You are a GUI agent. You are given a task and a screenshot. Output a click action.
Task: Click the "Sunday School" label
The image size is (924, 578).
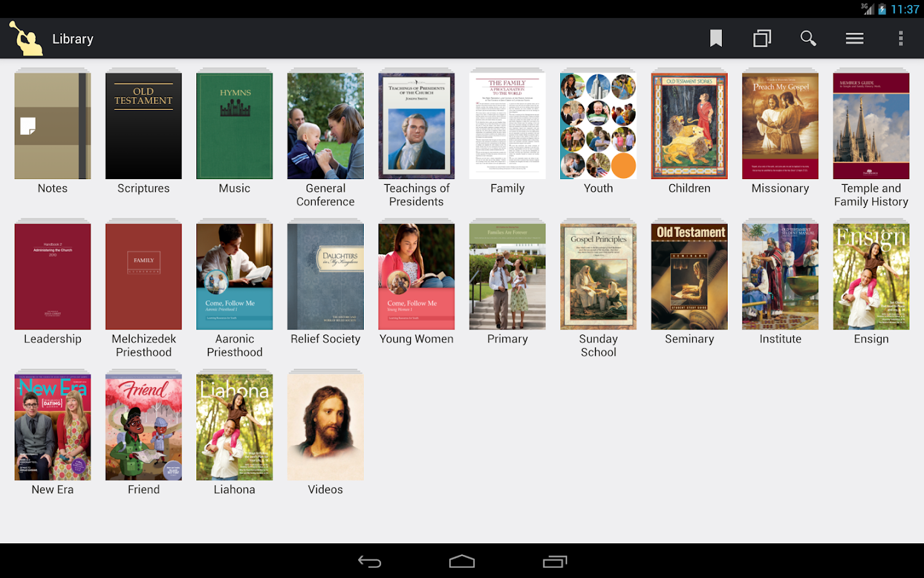point(599,346)
